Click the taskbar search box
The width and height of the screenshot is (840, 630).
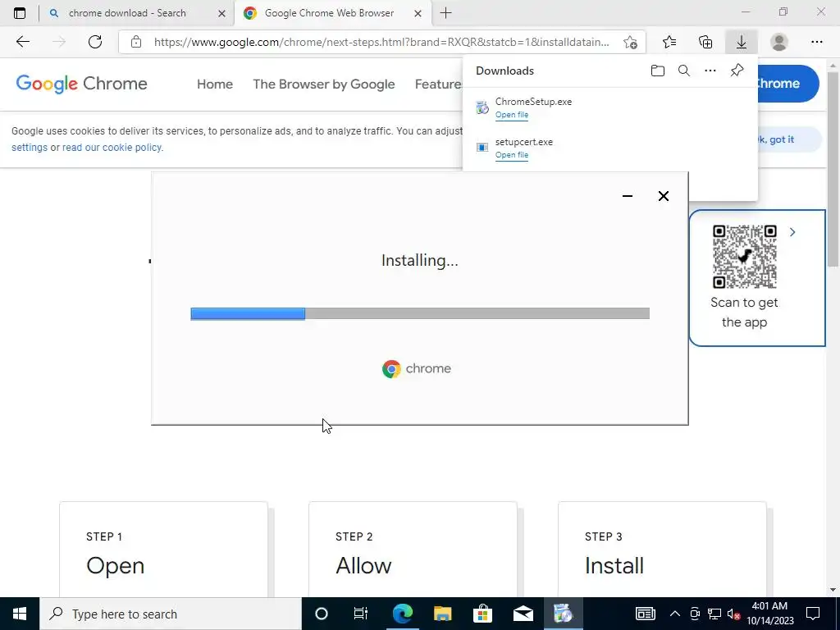click(171, 614)
